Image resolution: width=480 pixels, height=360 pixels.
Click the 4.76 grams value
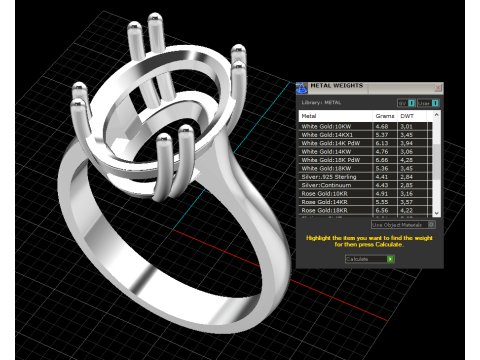click(382, 151)
